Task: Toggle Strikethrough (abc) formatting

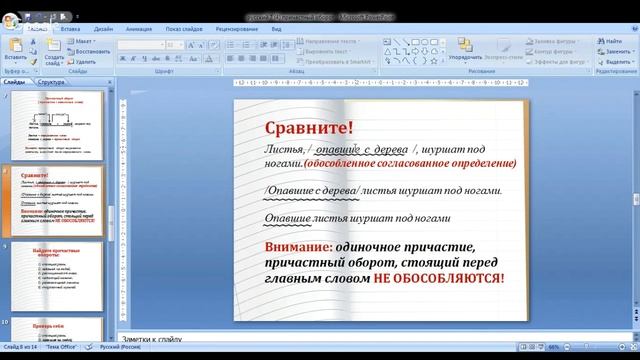Action: [156, 59]
